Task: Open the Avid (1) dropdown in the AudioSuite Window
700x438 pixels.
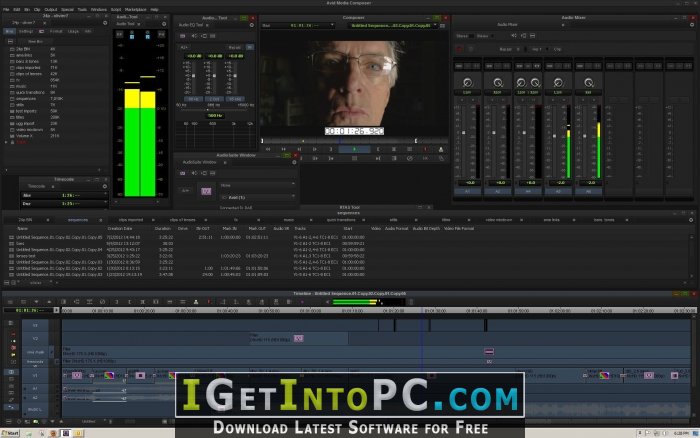Action: 258,197
